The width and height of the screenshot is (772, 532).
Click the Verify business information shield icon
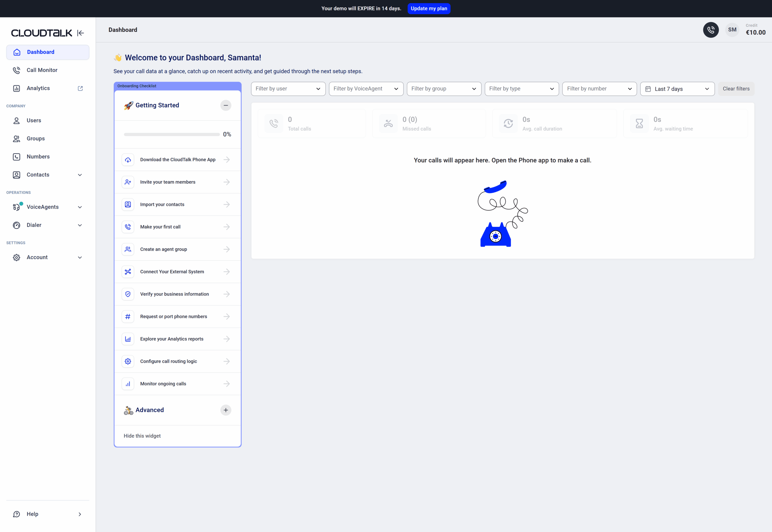(x=128, y=294)
